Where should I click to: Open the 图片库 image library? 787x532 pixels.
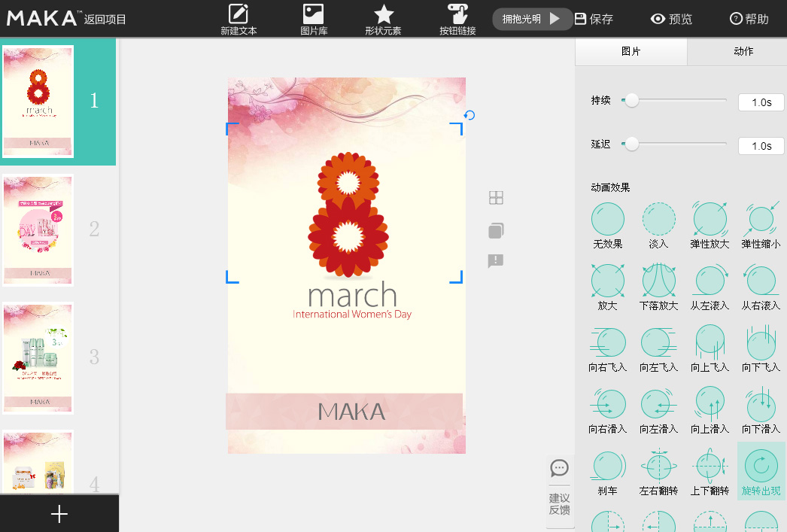point(313,20)
